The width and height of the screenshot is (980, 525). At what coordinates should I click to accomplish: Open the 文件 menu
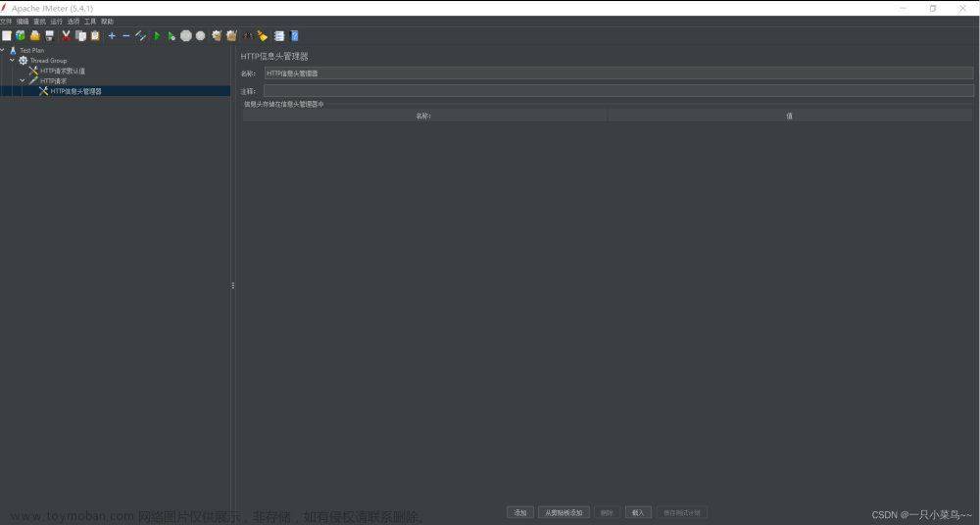(x=6, y=22)
